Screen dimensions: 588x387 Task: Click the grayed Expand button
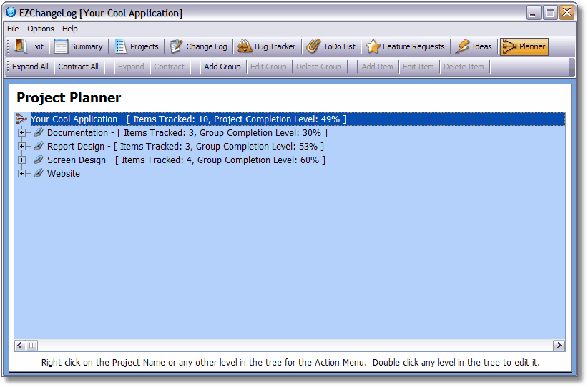pos(131,67)
